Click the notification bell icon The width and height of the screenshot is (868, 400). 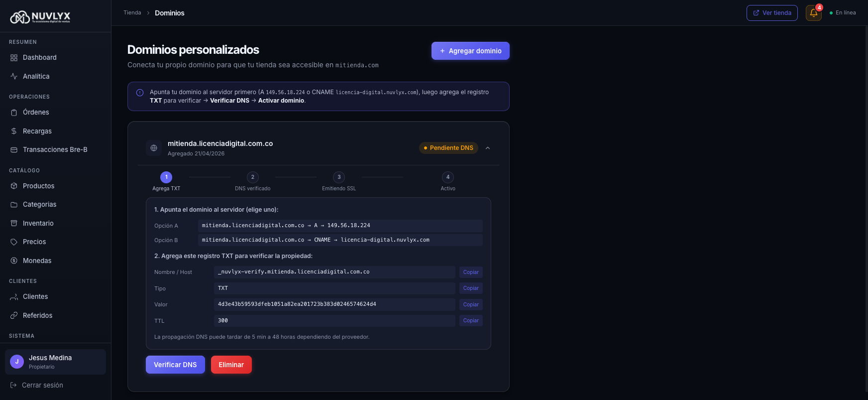click(813, 13)
